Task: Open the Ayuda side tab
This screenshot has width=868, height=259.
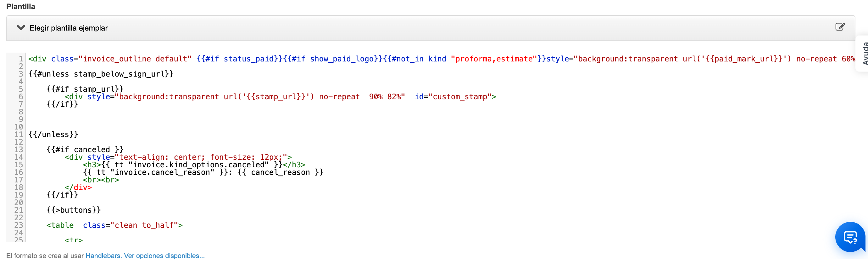Action: 864,53
